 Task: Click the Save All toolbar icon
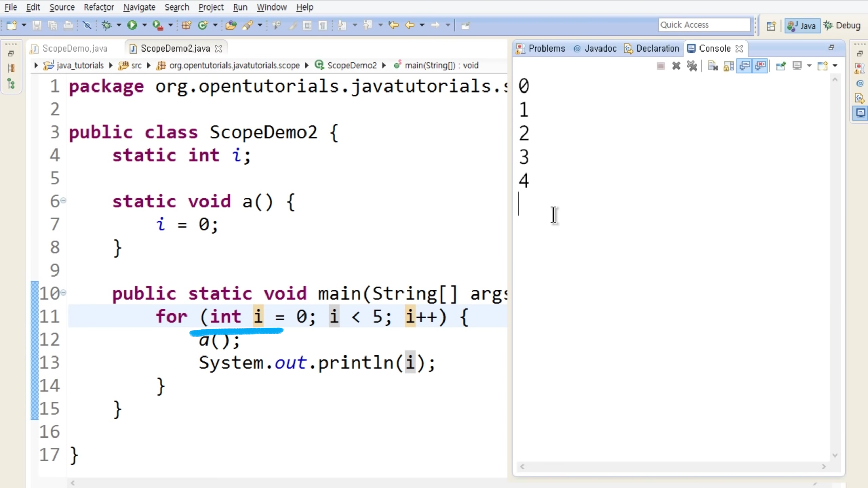tap(53, 25)
